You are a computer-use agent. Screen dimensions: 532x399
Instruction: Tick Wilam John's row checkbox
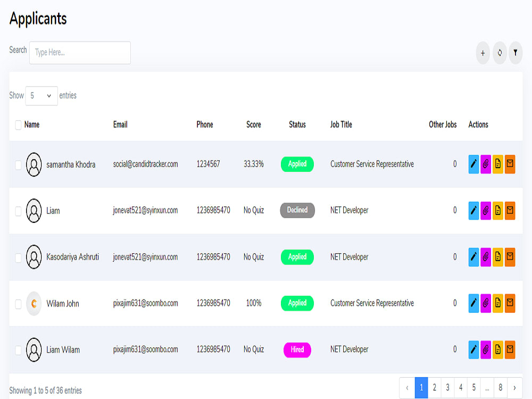pyautogui.click(x=18, y=303)
